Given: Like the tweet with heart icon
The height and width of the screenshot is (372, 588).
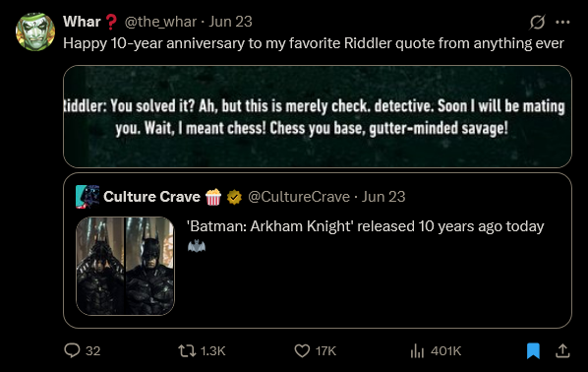Looking at the screenshot, I should click(x=302, y=350).
